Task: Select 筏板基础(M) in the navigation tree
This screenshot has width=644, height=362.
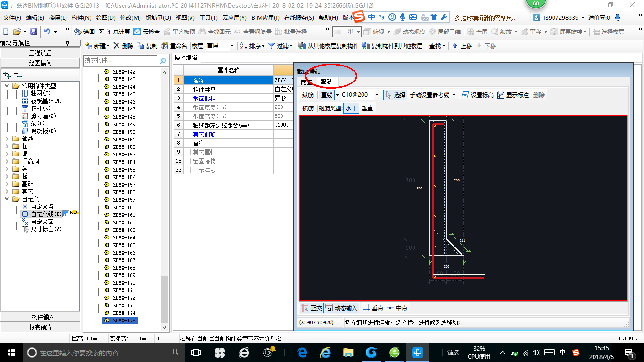Action: (x=41, y=101)
